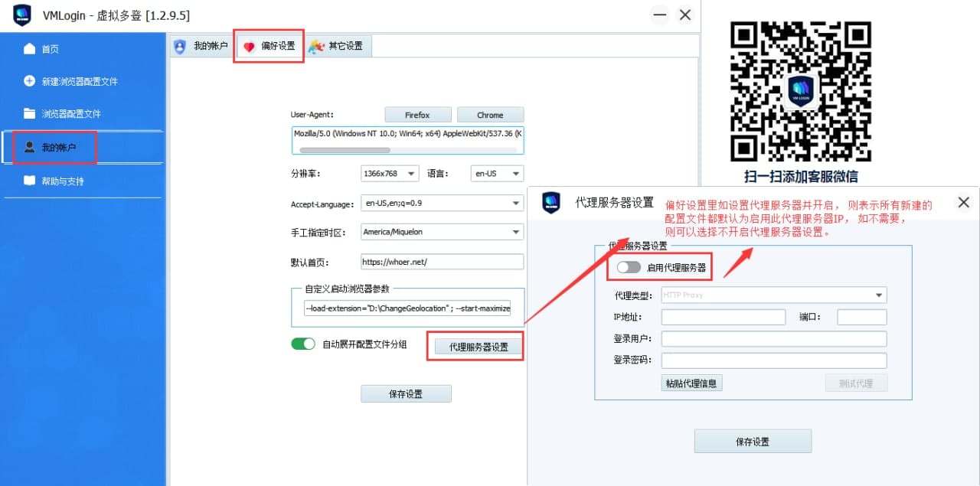The height and width of the screenshot is (486, 980).
Task: Click the browser profiles folder icon
Action: tap(30, 114)
